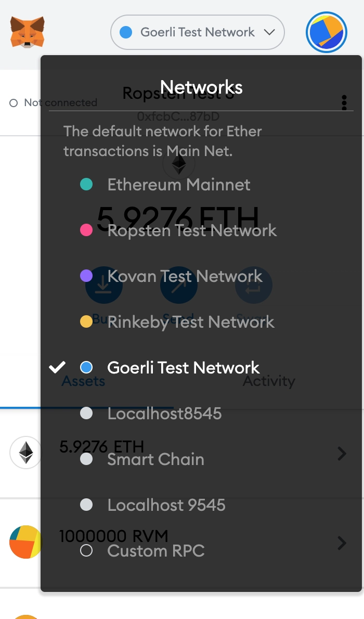The height and width of the screenshot is (619, 364).
Task: Click the MetaMask fox logo
Action: [27, 32]
